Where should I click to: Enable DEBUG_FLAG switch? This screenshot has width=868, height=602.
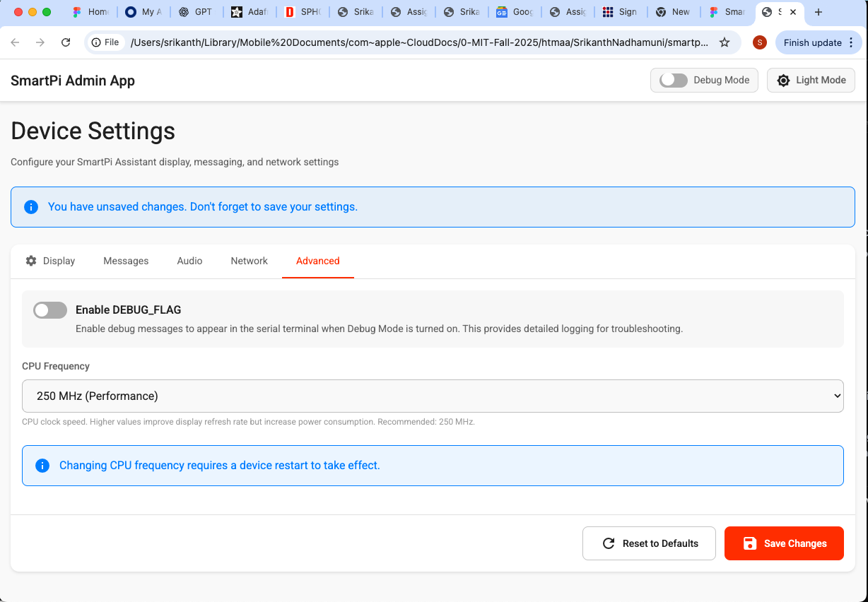click(x=49, y=310)
